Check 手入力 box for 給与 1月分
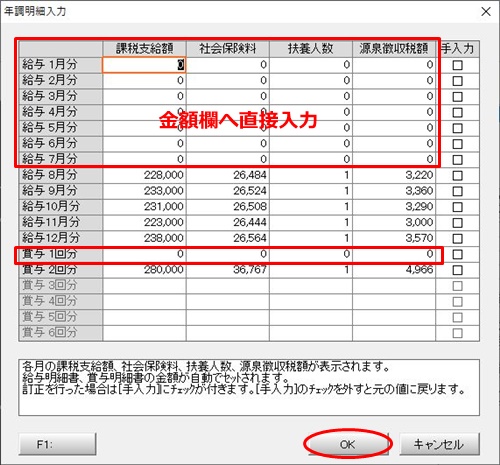500x465 pixels. click(x=457, y=65)
